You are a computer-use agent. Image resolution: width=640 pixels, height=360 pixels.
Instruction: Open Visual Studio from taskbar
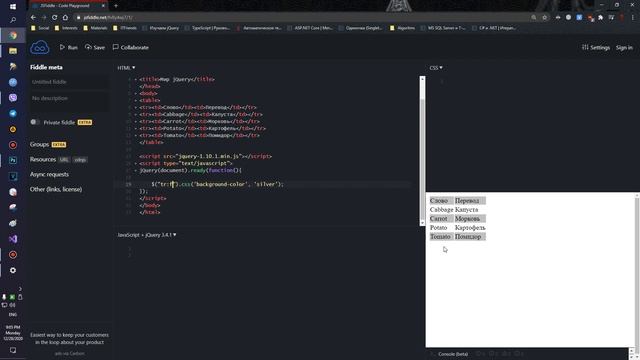13,239
